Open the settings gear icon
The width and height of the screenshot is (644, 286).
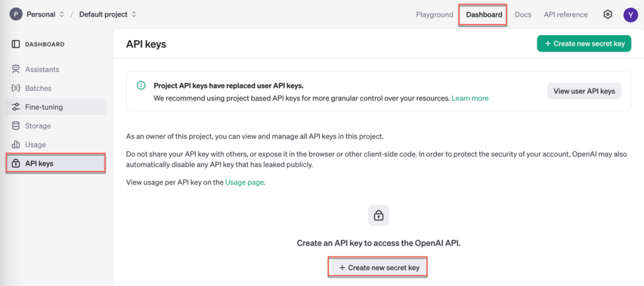(608, 14)
